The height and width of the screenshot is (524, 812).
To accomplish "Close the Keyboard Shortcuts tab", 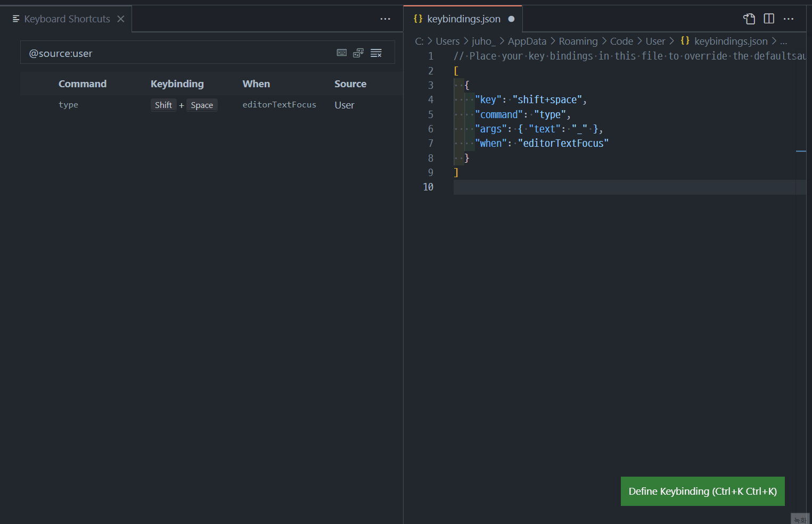I will click(x=121, y=19).
